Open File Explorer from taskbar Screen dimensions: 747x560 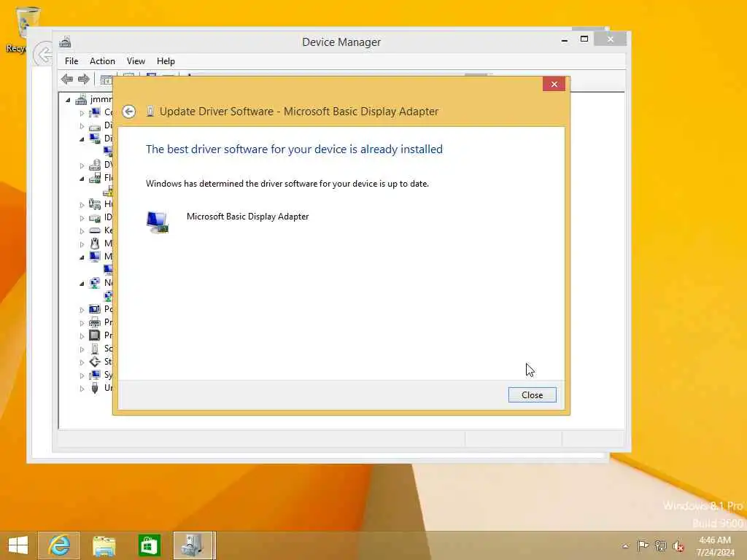[104, 545]
